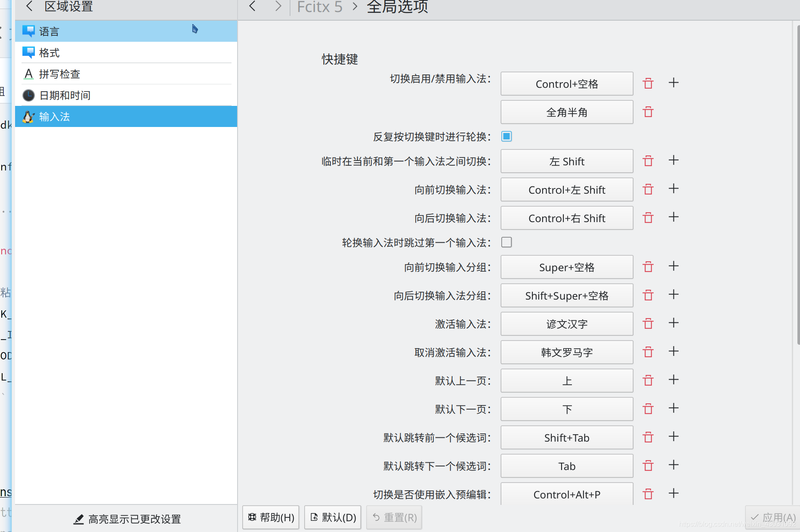Open 格式 settings in sidebar

tap(126, 53)
